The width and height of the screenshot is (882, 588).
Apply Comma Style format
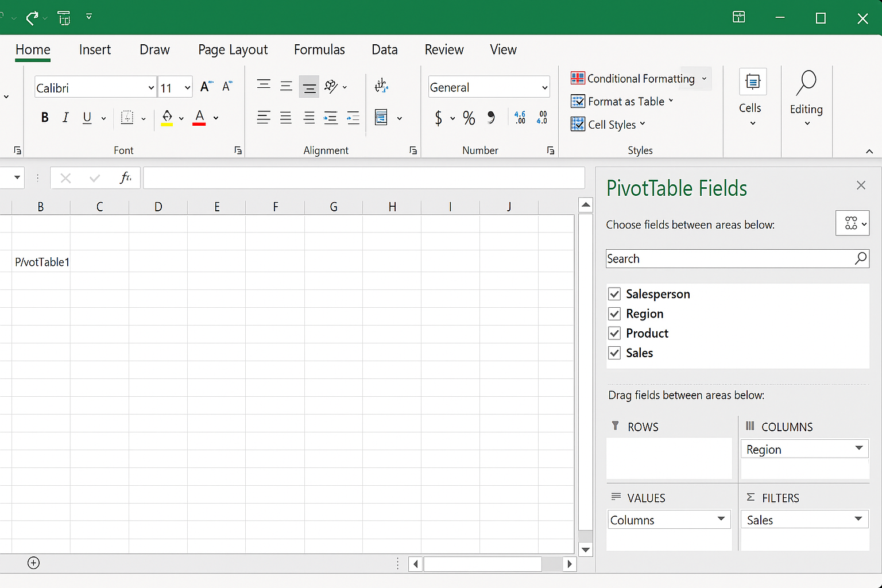pyautogui.click(x=491, y=118)
